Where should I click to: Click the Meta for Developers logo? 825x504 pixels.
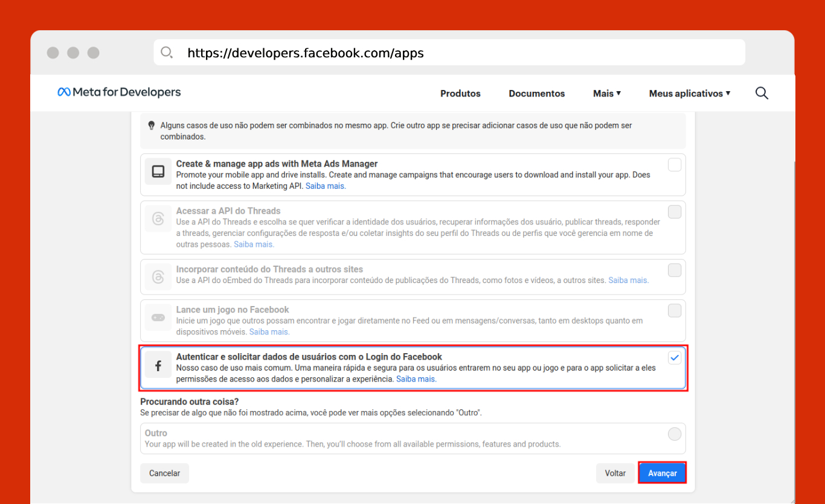[119, 92]
